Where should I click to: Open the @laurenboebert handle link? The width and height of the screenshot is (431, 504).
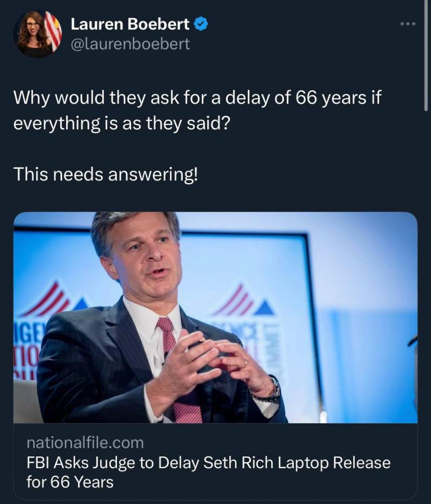[131, 44]
